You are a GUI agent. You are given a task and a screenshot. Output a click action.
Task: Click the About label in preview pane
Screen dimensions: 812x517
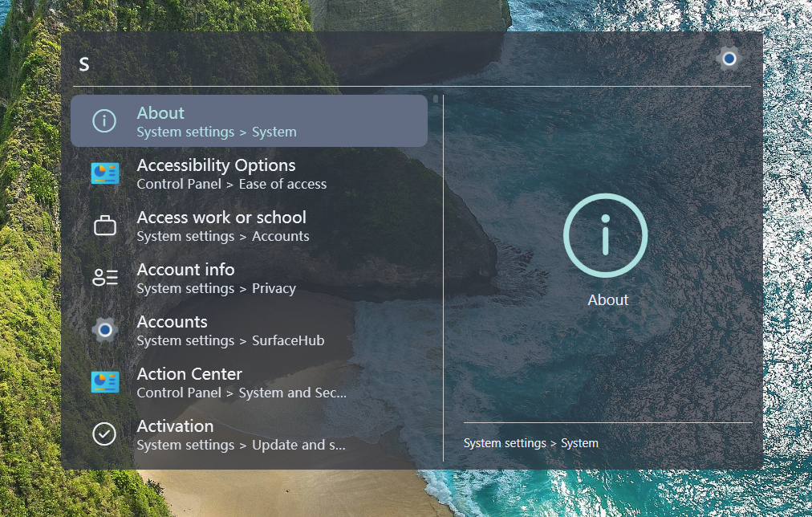pyautogui.click(x=608, y=300)
